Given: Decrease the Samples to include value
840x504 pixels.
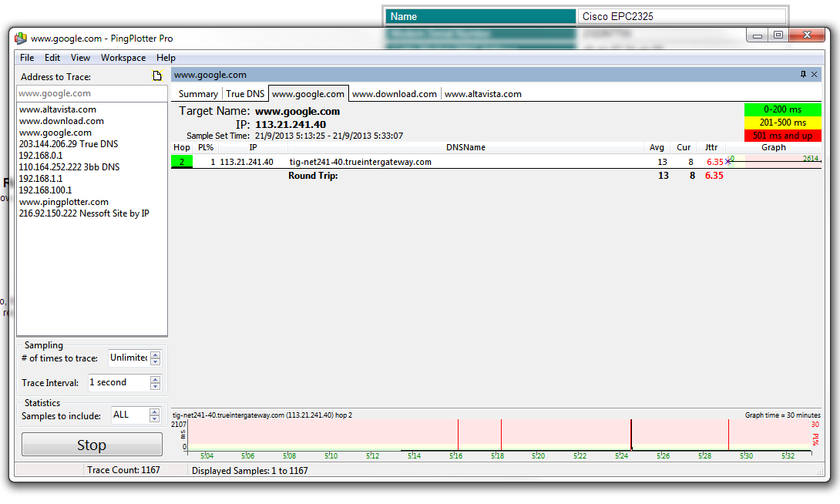Looking at the screenshot, I should click(x=155, y=419).
